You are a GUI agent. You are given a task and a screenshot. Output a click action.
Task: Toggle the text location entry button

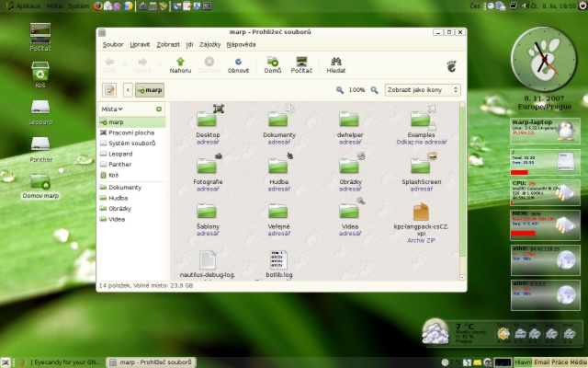(109, 90)
